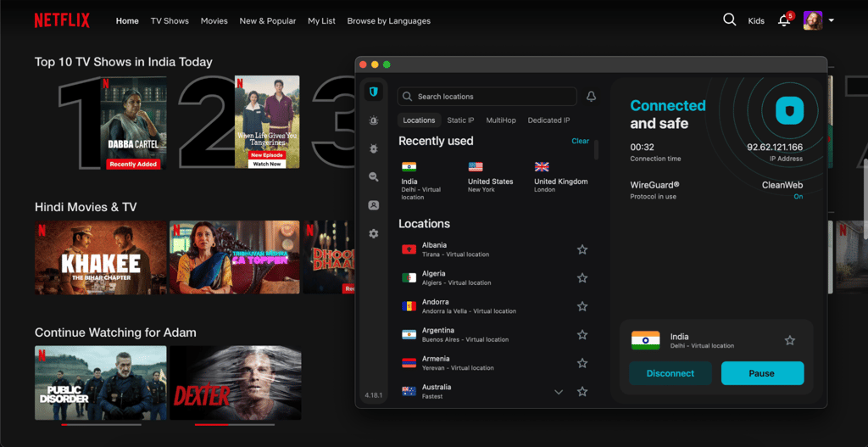Go to Netflix Home

(x=127, y=21)
